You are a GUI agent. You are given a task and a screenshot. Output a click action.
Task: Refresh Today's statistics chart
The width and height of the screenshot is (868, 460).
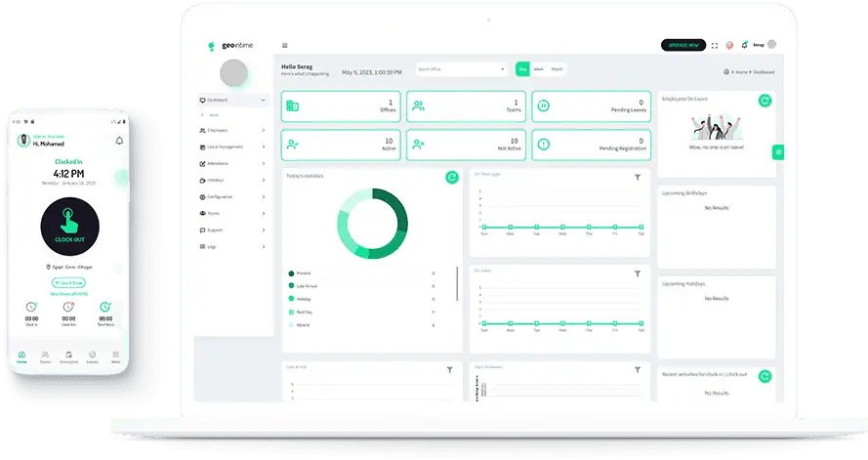tap(452, 177)
